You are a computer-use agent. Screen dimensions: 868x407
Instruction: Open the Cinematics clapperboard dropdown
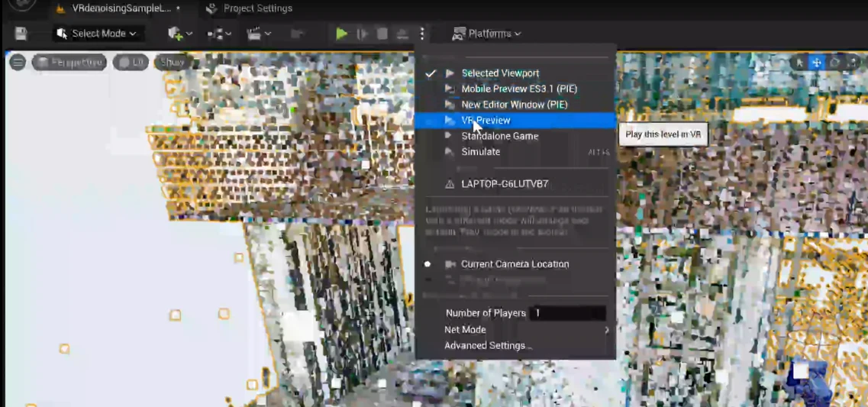[259, 34]
